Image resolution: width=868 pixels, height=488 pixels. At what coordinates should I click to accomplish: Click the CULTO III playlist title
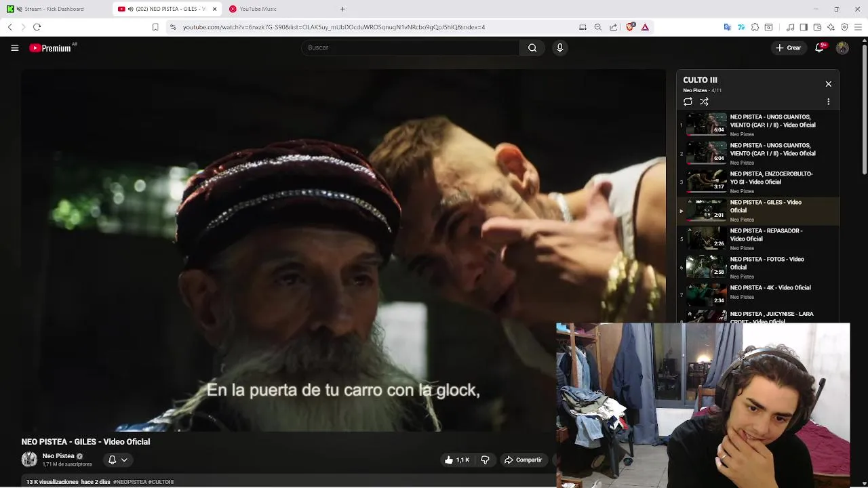pyautogui.click(x=700, y=80)
